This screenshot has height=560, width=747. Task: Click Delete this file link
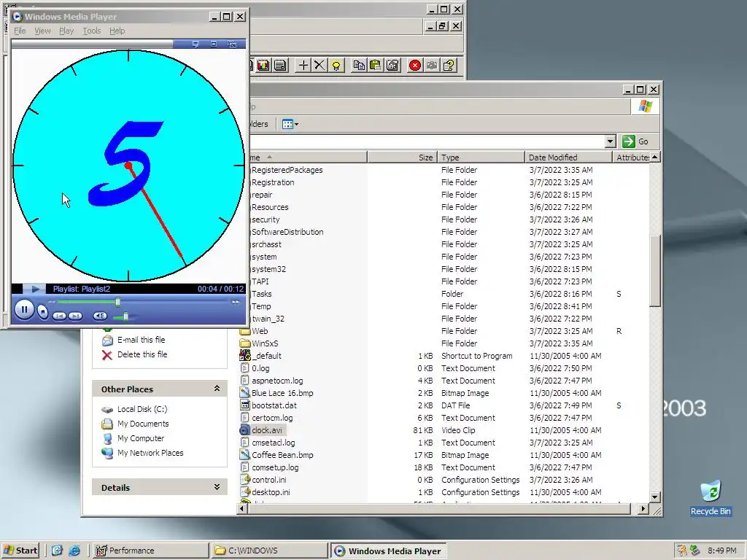pos(142,355)
